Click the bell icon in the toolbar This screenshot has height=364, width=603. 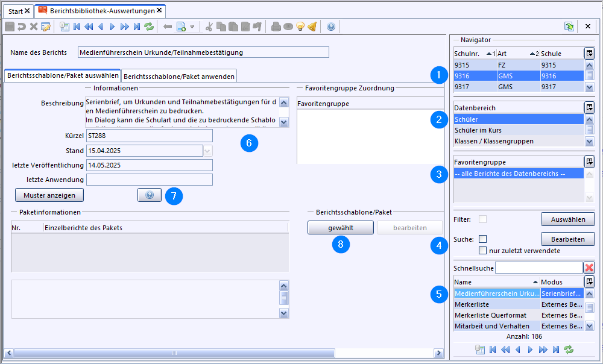click(x=312, y=27)
